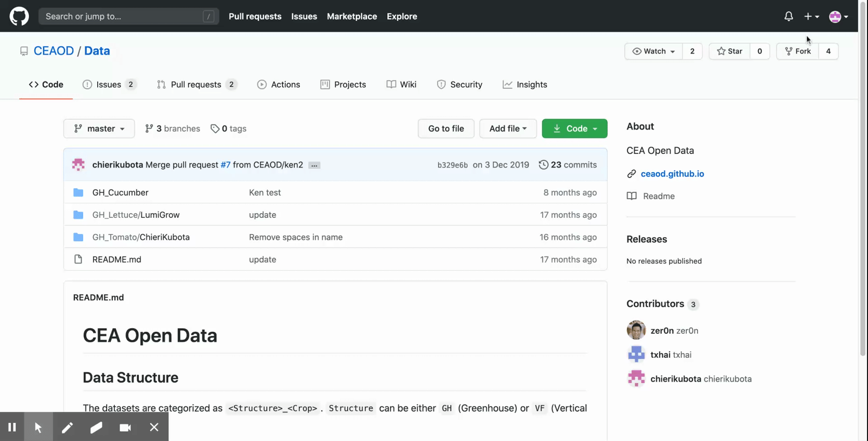Screen dimensions: 868x441
Task: Open the green Code download dropdown
Action: 574,128
